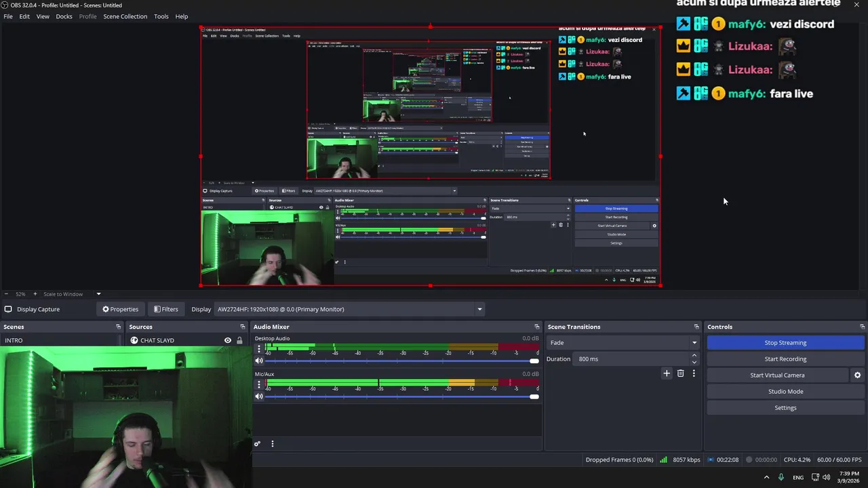Zoom out the preview with minus

7,294
